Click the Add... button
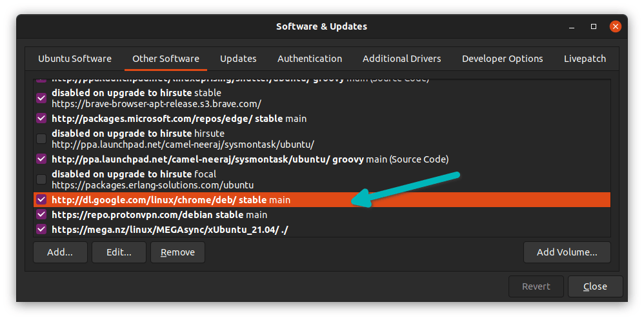Image resolution: width=644 pixels, height=320 pixels. tap(60, 252)
